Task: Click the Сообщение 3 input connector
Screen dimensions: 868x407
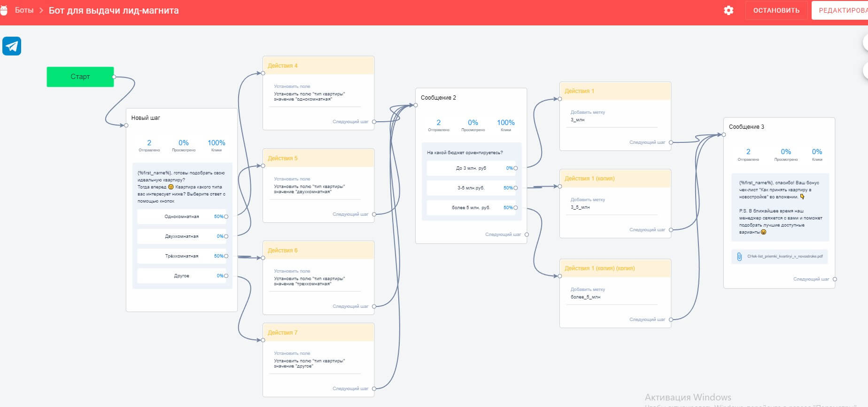Action: coord(724,135)
